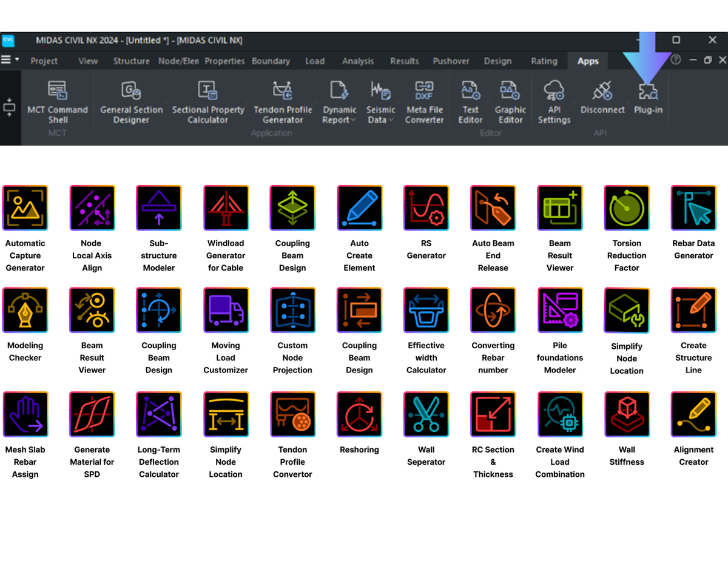The width and height of the screenshot is (728, 569).
Task: Open the Sectional Property Calculator
Action: [x=208, y=101]
